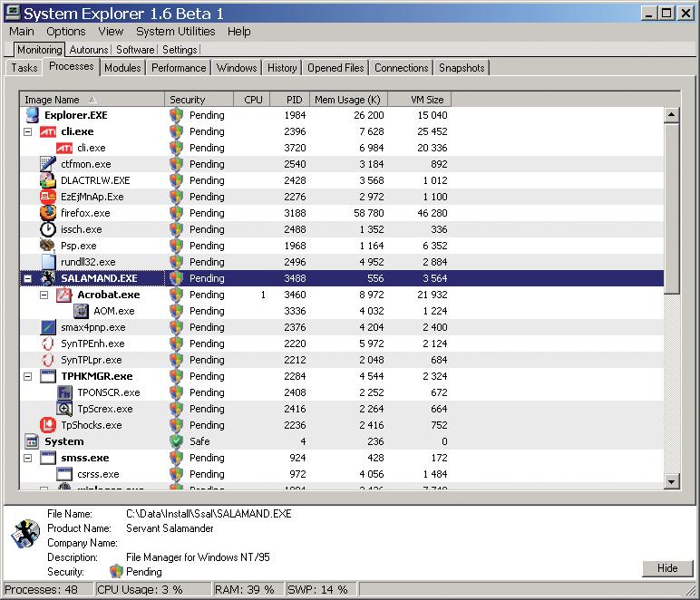This screenshot has width=700, height=600.
Task: Open the Connections tab
Action: [402, 68]
